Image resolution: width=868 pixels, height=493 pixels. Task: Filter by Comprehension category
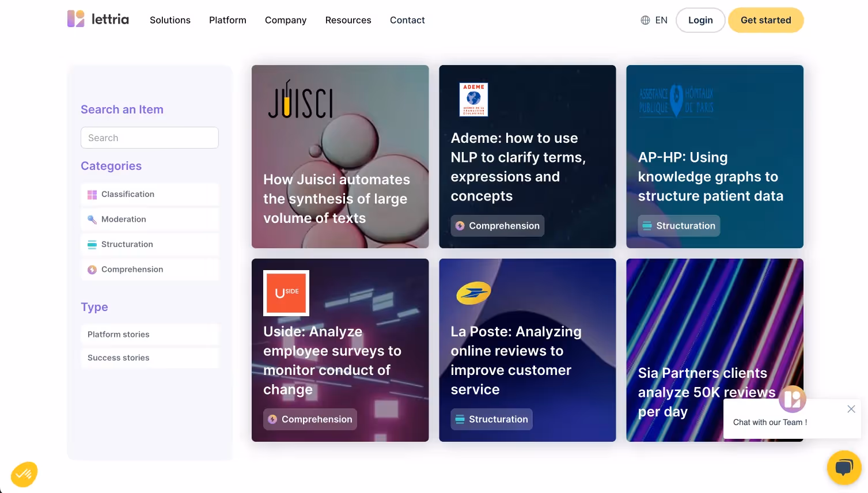point(150,270)
